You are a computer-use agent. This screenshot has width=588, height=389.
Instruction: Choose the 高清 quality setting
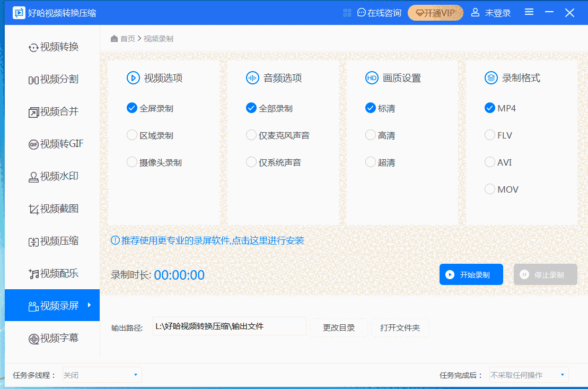tap(371, 135)
